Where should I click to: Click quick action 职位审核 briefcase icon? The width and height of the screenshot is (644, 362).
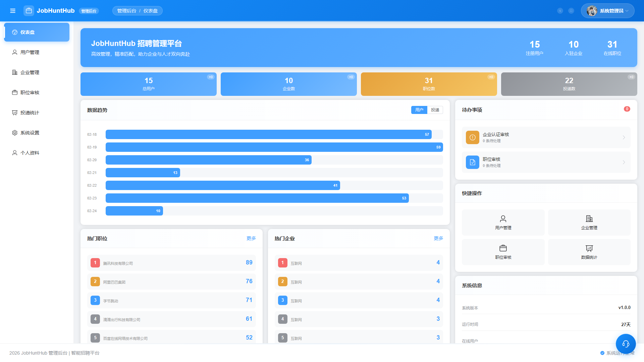[x=503, y=248]
